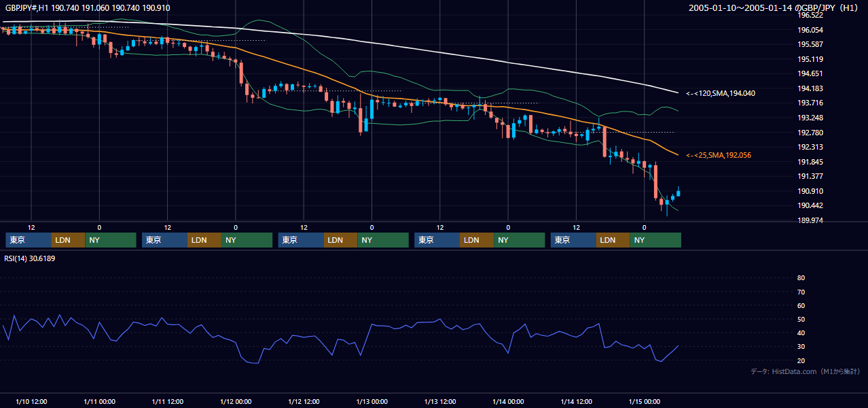Click the 193.248 price axis label
Screen dimensions: 868x408
click(810, 118)
